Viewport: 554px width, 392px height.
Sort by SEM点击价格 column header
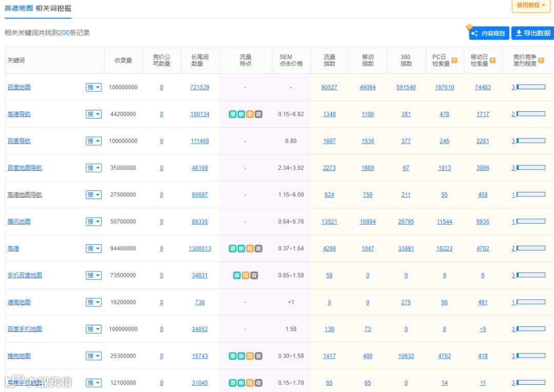(x=291, y=61)
